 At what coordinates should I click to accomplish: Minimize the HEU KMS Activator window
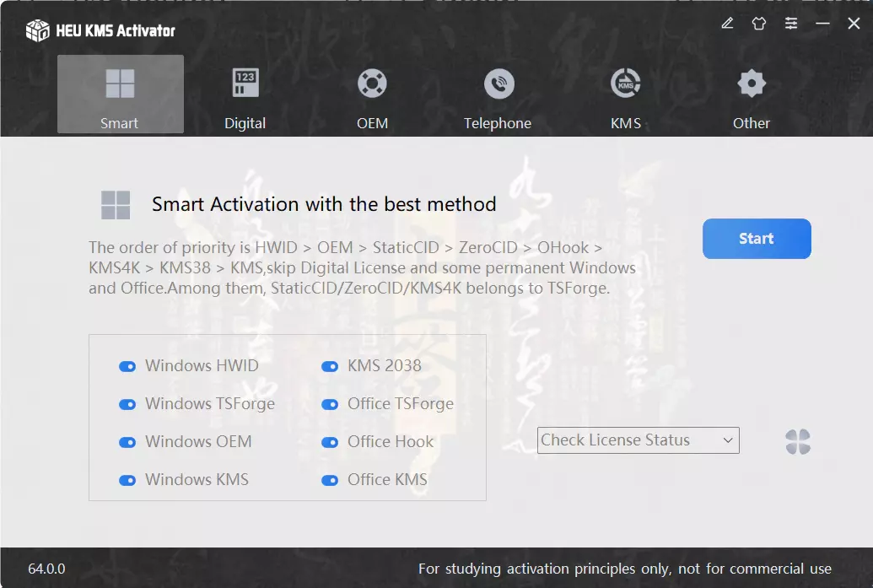[823, 23]
